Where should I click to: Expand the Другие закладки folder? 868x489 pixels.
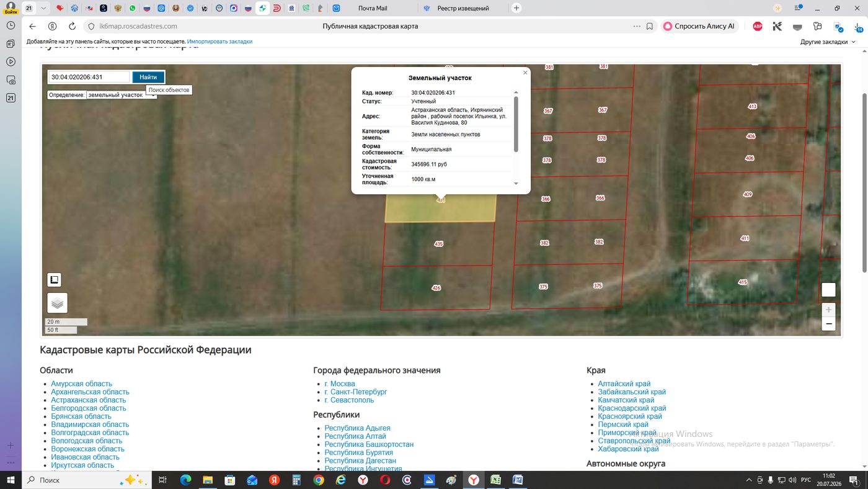click(x=828, y=42)
